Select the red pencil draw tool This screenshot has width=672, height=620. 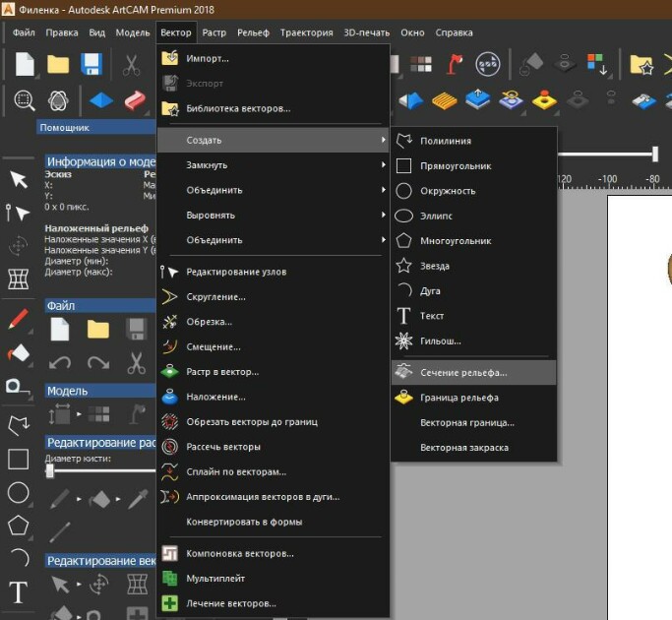[x=19, y=320]
